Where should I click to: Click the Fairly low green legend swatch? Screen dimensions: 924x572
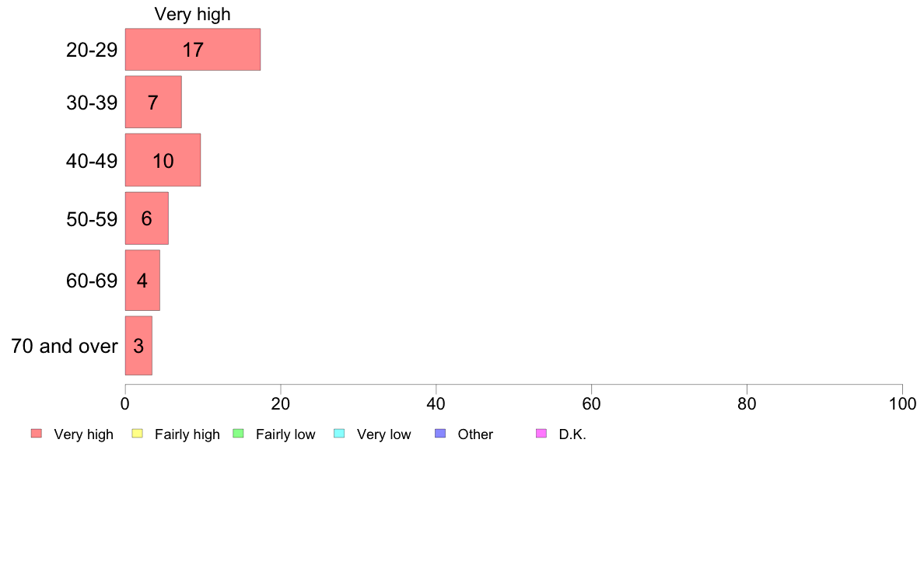point(238,434)
